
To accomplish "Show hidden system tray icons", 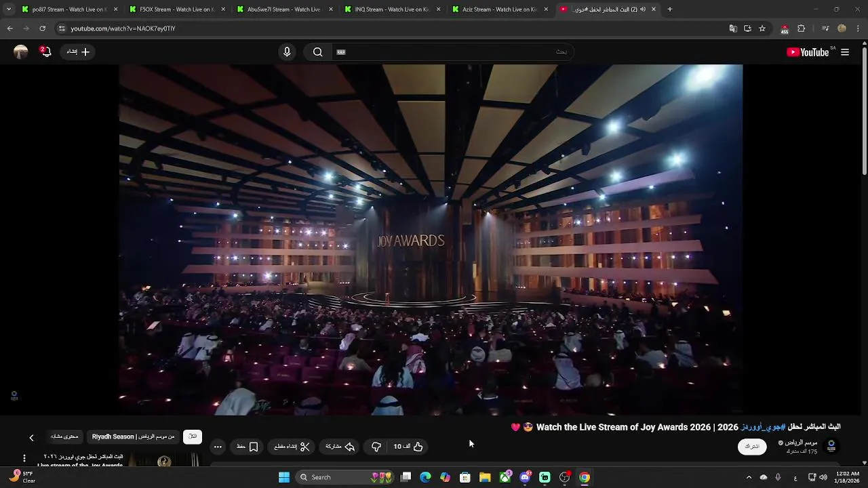I will click(x=749, y=477).
